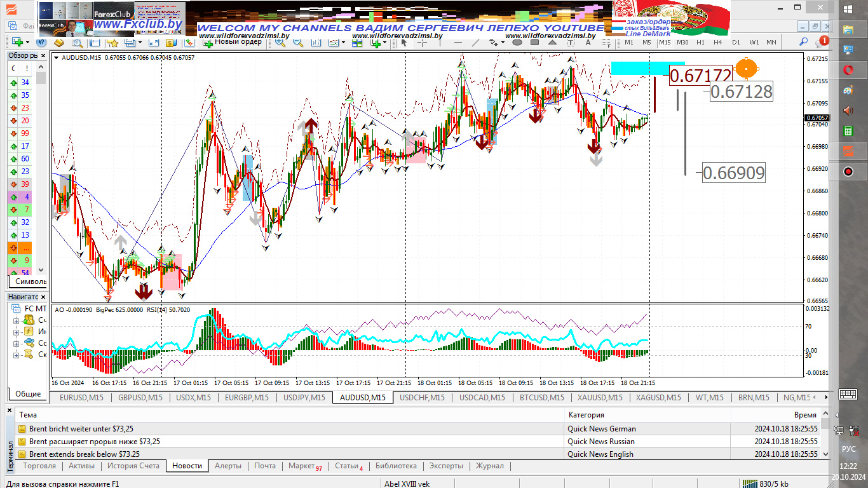The width and height of the screenshot is (868, 488).
Task: Zoom in on the chart
Action: point(280,43)
